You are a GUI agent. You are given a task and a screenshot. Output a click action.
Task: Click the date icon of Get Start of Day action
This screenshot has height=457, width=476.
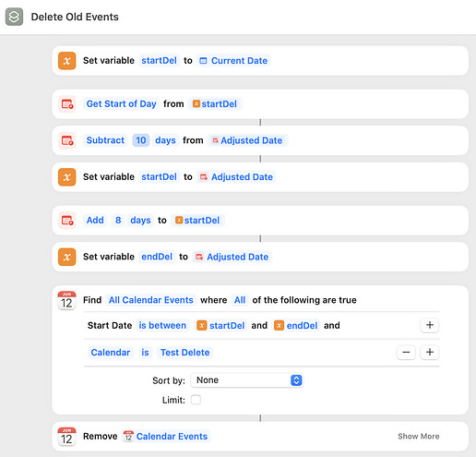[x=67, y=104]
